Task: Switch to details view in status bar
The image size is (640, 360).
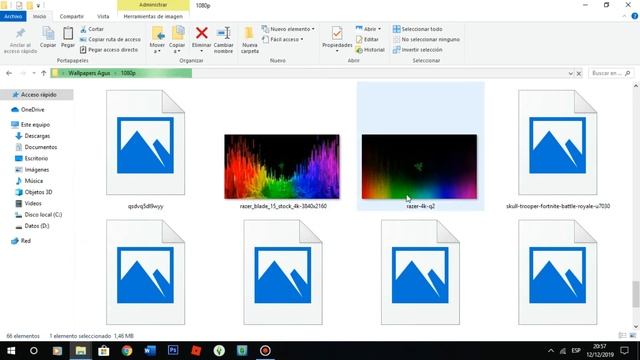Action: [x=622, y=336]
